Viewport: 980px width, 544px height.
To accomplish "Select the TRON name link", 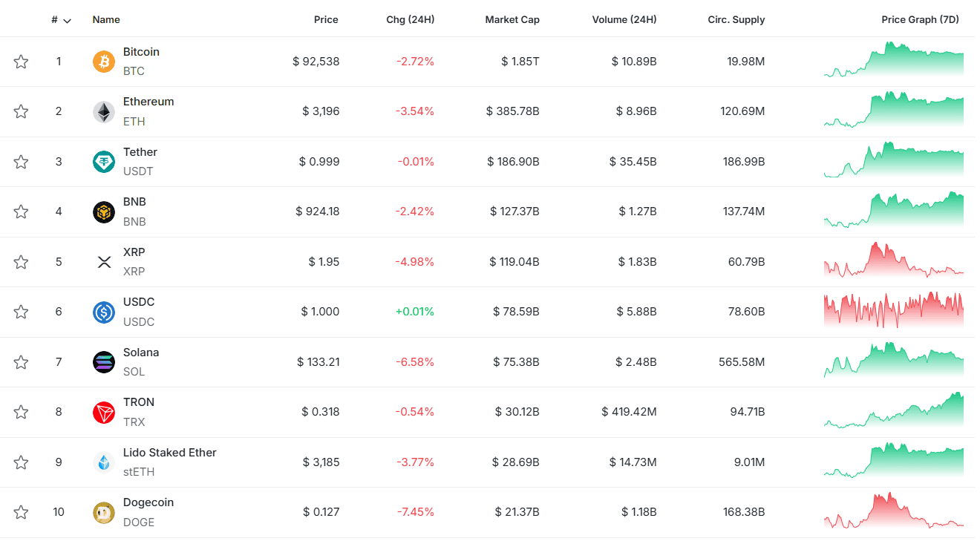I will (139, 402).
